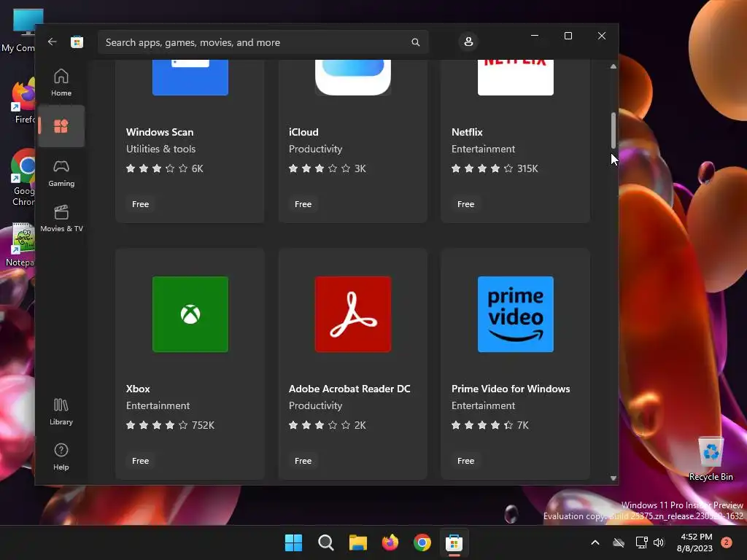Select the Apps section in sidebar
Viewport: 747px width, 560px height.
(61, 126)
